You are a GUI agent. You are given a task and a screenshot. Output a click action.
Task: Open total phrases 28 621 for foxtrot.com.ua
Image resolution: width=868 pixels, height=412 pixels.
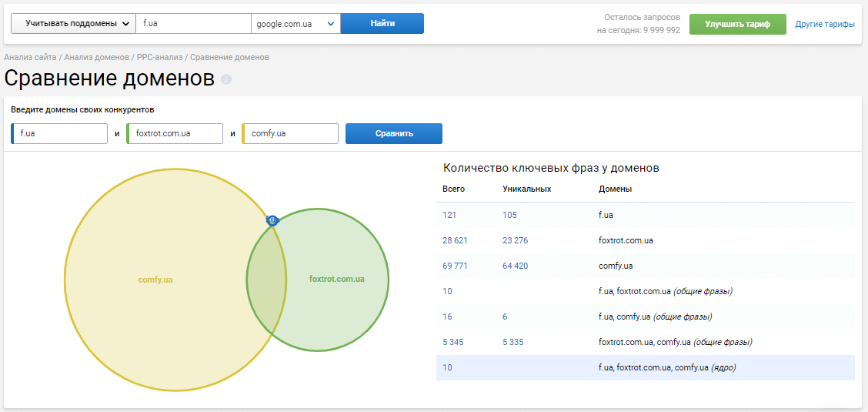coord(455,240)
